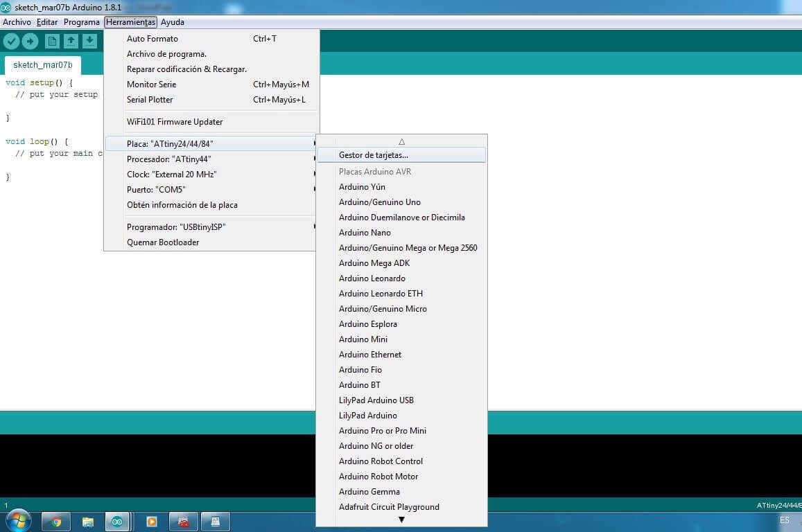Select Arduino/Genuino Micro
Screen dimensions: 802x532
[x=401, y=309]
